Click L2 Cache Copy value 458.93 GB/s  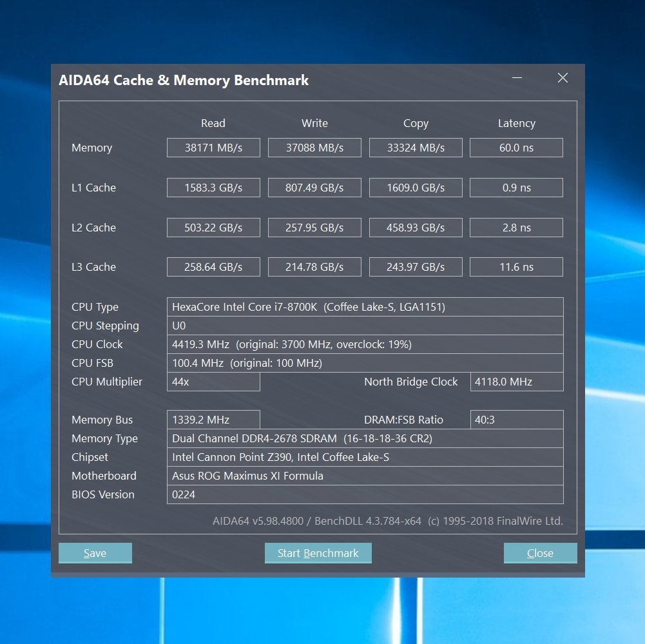pyautogui.click(x=416, y=228)
